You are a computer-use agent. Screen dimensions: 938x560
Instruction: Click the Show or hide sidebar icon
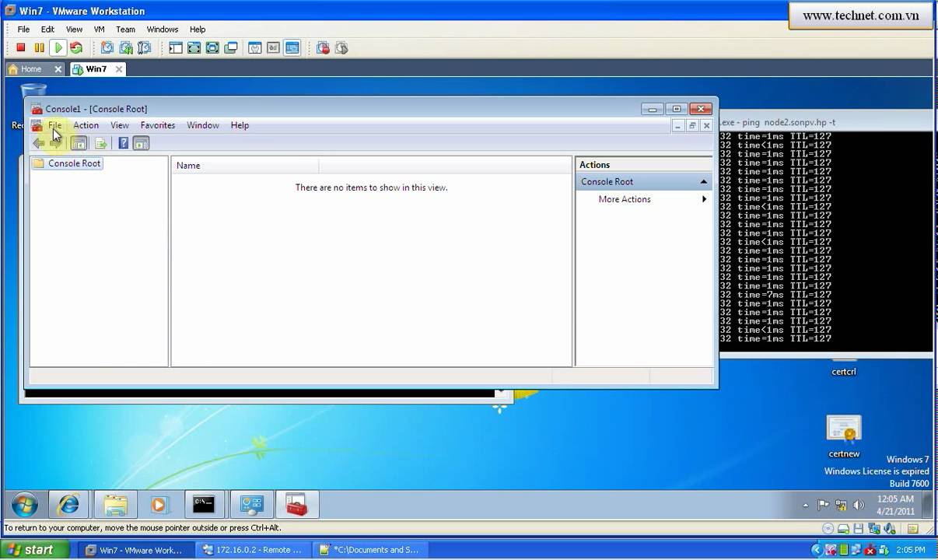[176, 48]
